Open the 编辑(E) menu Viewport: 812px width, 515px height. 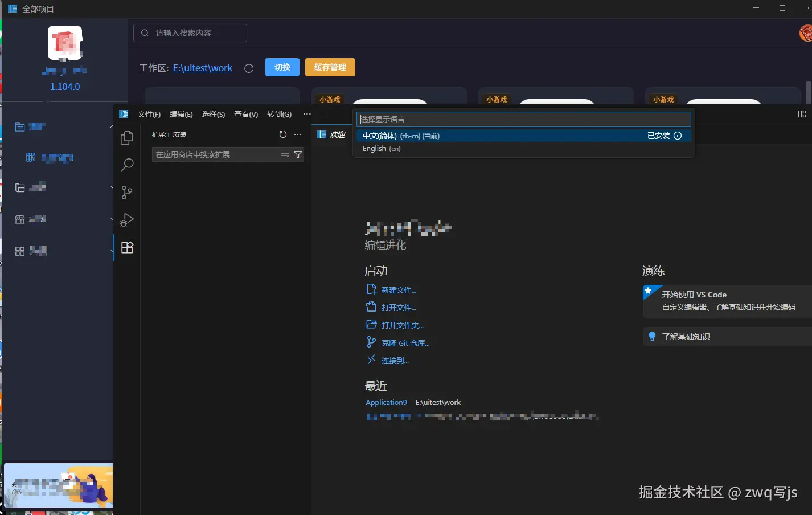181,114
